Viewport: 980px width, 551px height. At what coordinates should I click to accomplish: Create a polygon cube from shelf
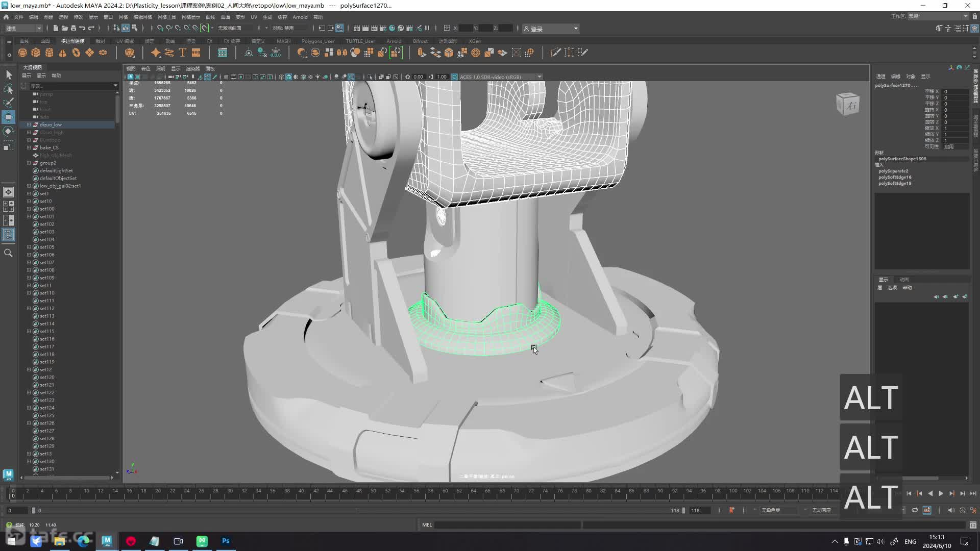(x=36, y=53)
